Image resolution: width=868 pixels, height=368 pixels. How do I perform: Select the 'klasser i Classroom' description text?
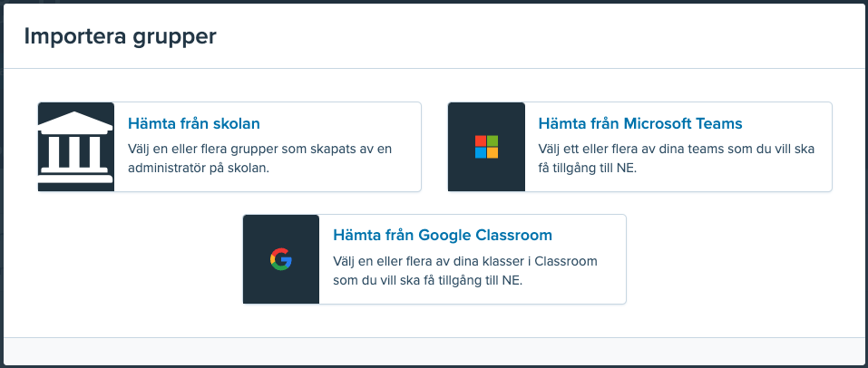coord(465,271)
